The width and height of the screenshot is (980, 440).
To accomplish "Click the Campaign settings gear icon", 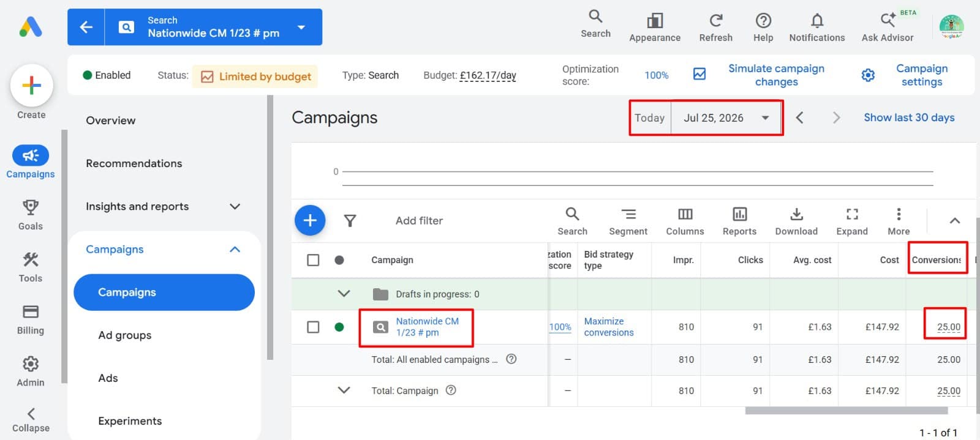I will [x=868, y=75].
